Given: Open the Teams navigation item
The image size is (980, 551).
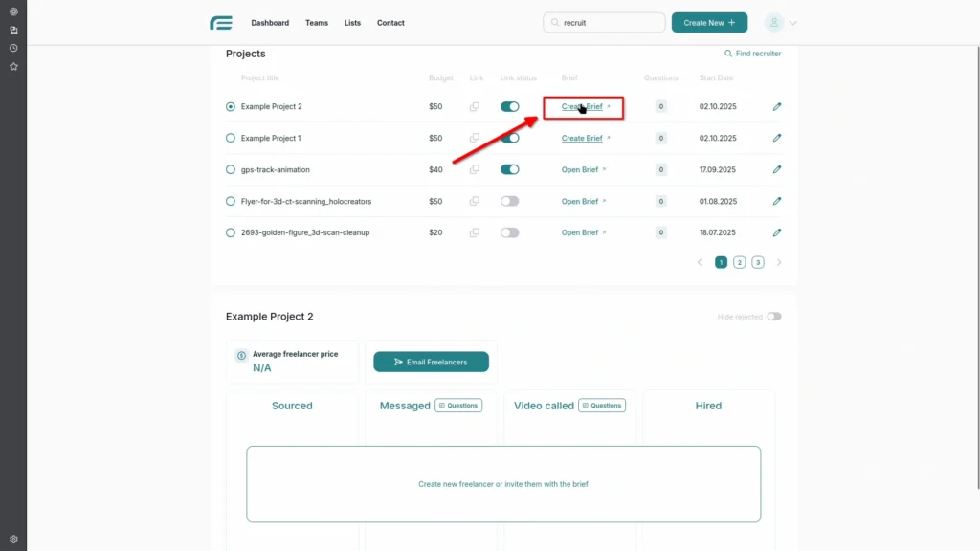Looking at the screenshot, I should click(x=317, y=22).
